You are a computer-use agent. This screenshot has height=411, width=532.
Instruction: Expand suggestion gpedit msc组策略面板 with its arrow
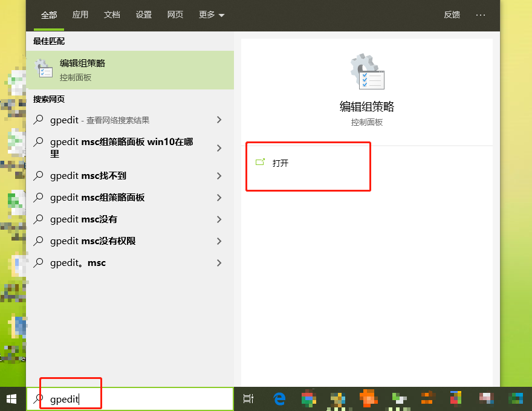(219, 197)
